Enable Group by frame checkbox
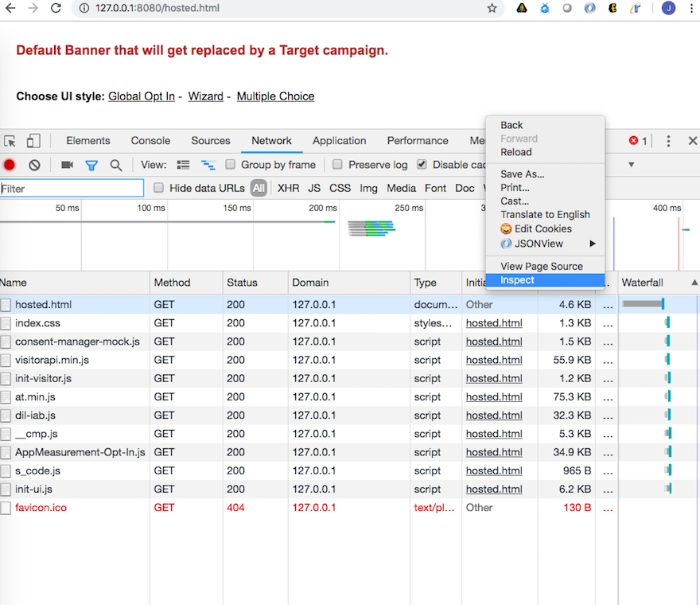Screen dimensions: 700x605 231,165
